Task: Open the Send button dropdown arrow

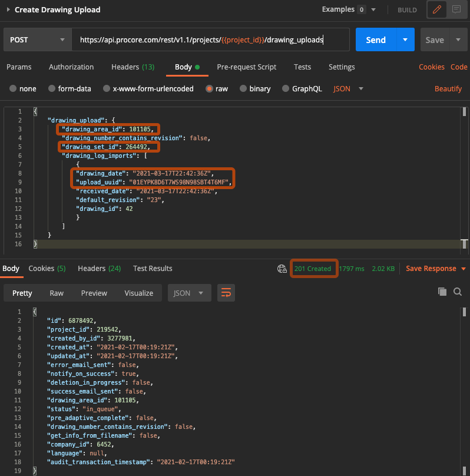Action: click(405, 40)
